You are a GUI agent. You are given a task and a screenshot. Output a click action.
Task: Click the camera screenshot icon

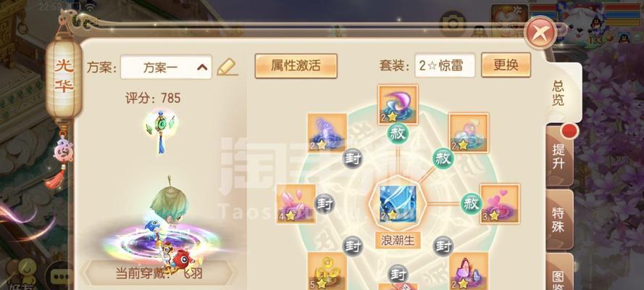click(453, 23)
